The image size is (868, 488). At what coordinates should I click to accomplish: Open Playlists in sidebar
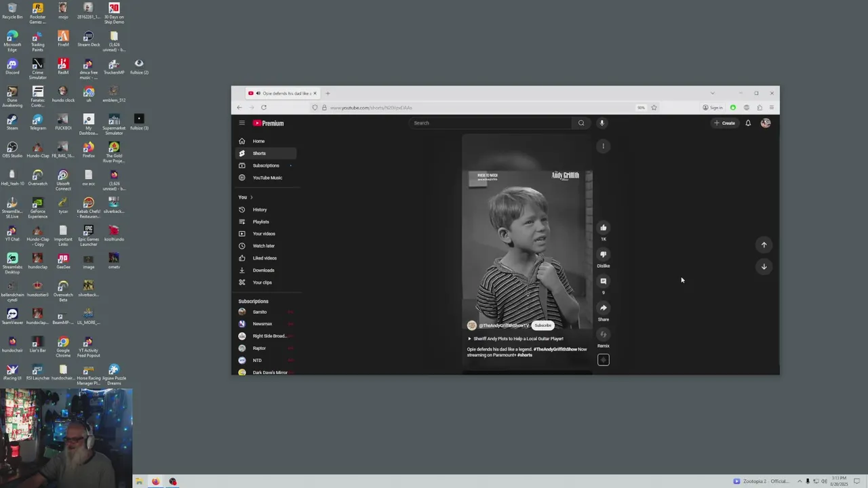[x=266, y=222]
